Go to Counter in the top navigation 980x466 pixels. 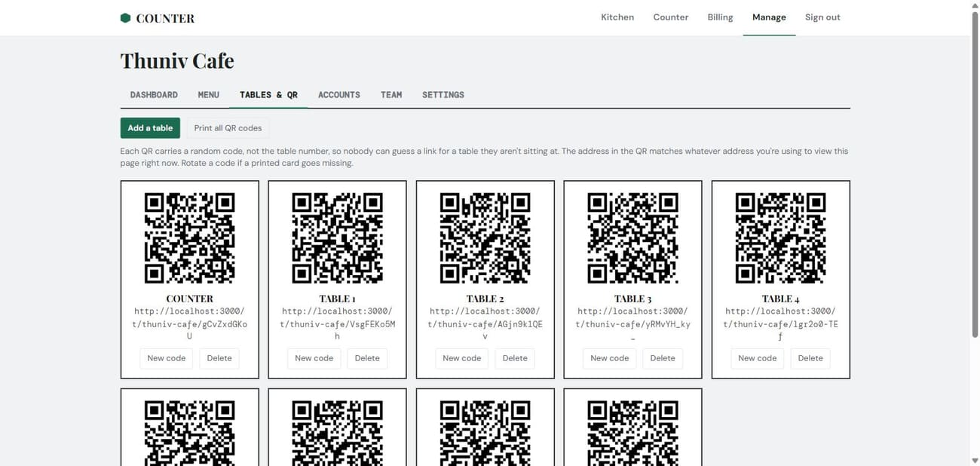(671, 17)
